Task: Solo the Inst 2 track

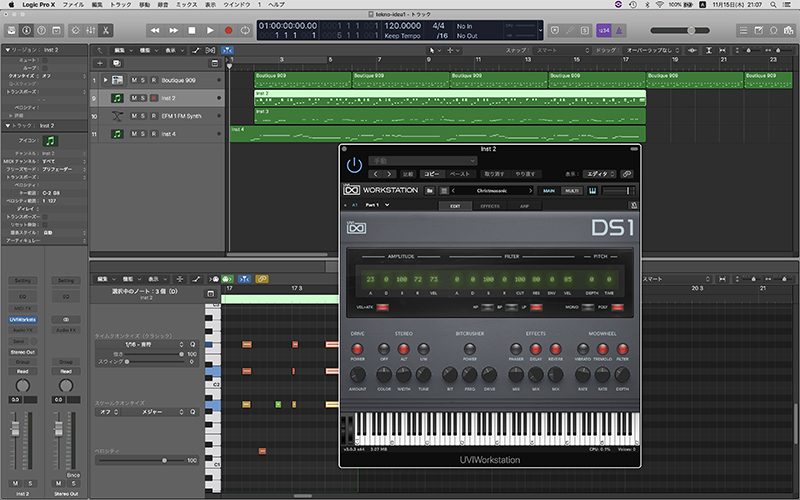Action: tap(143, 98)
